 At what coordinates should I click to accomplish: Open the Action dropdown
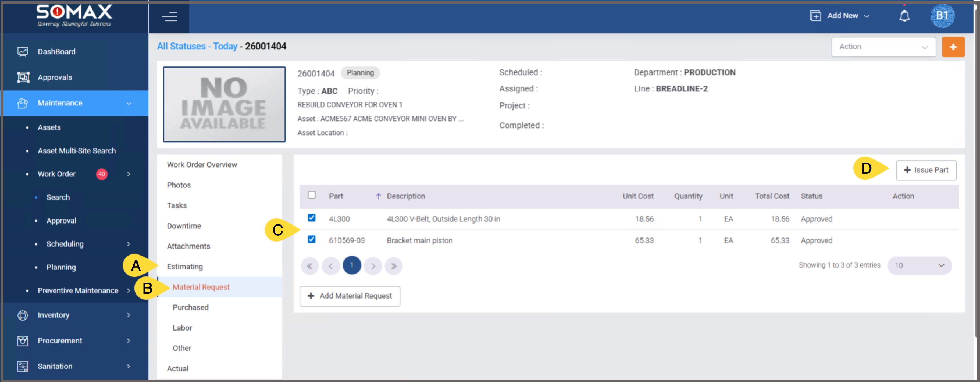[883, 47]
